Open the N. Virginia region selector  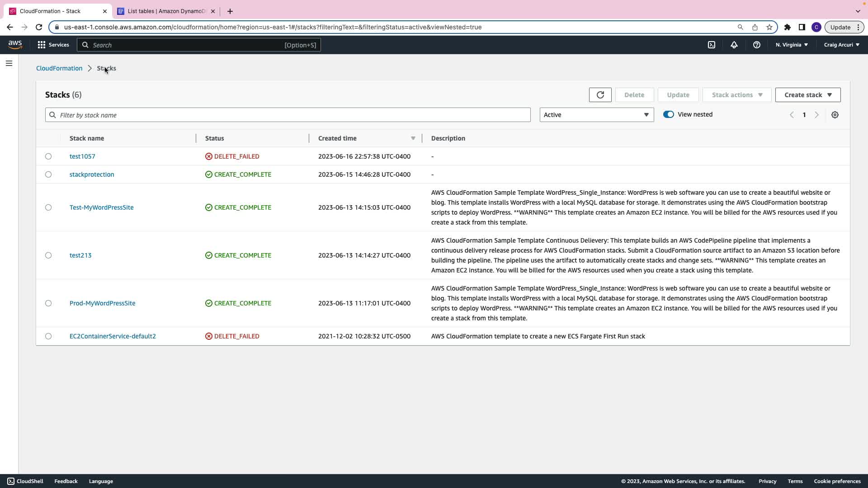pos(792,45)
